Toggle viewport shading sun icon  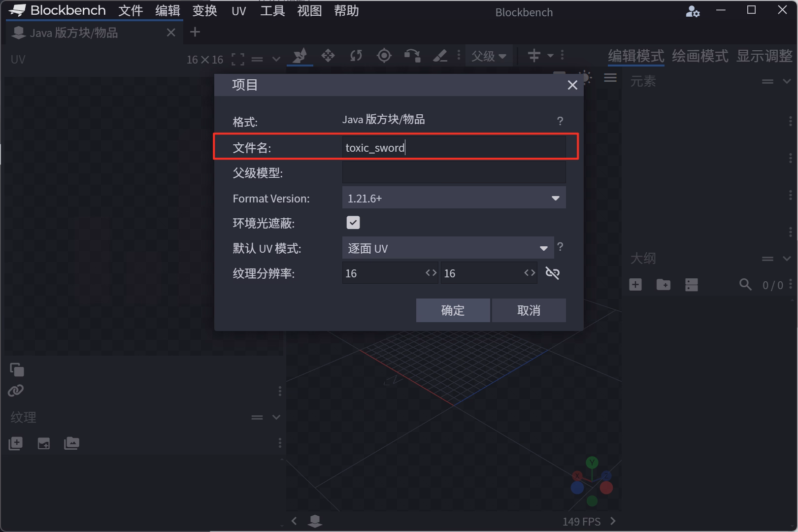[586, 78]
